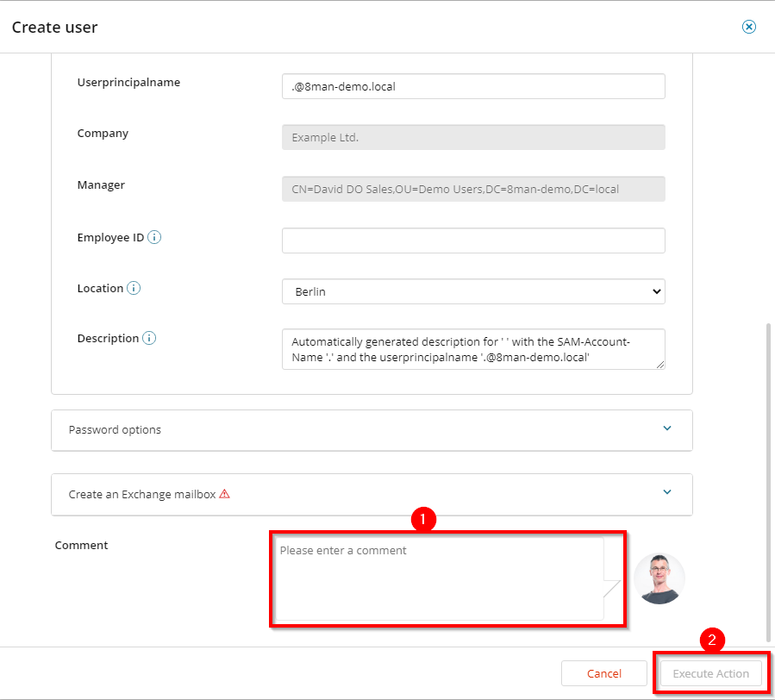Expand Password options with its chevron
The image size is (775, 700).
pos(666,428)
